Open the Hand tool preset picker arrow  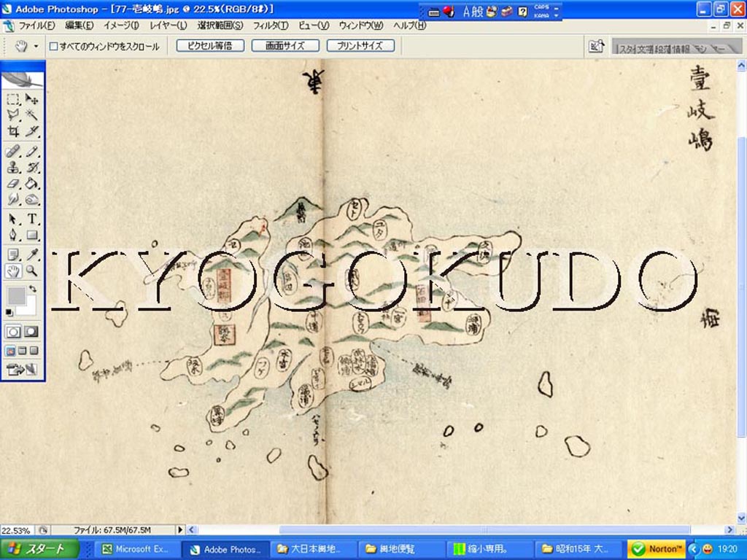pos(36,47)
